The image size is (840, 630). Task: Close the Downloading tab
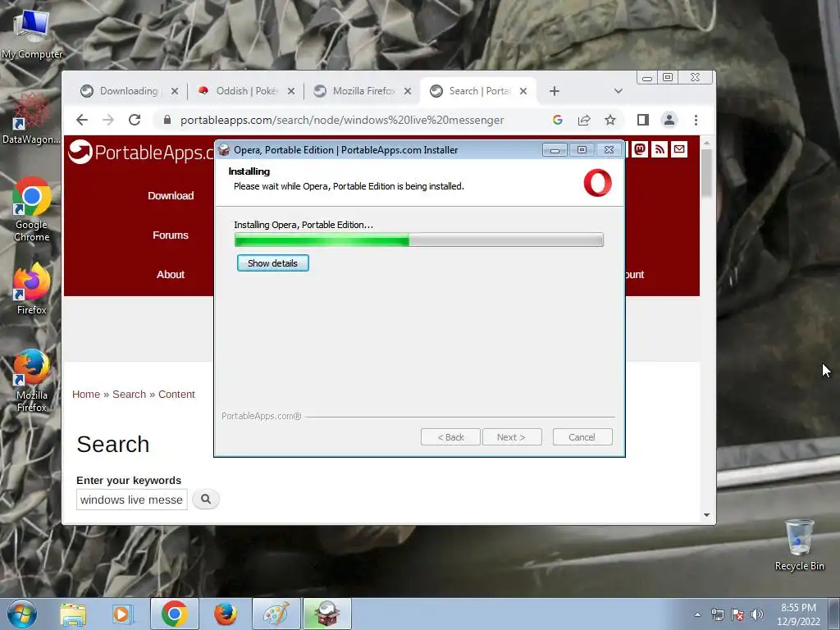click(175, 91)
